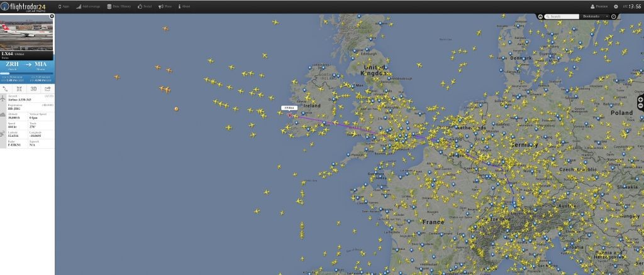
Task: Collapse the search bar with up arrow
Action: click(x=540, y=16)
